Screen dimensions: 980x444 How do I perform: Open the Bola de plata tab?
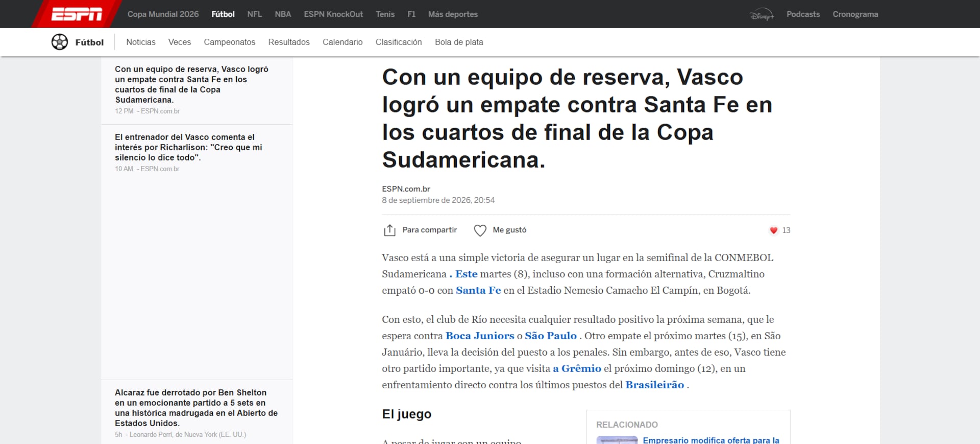point(459,42)
